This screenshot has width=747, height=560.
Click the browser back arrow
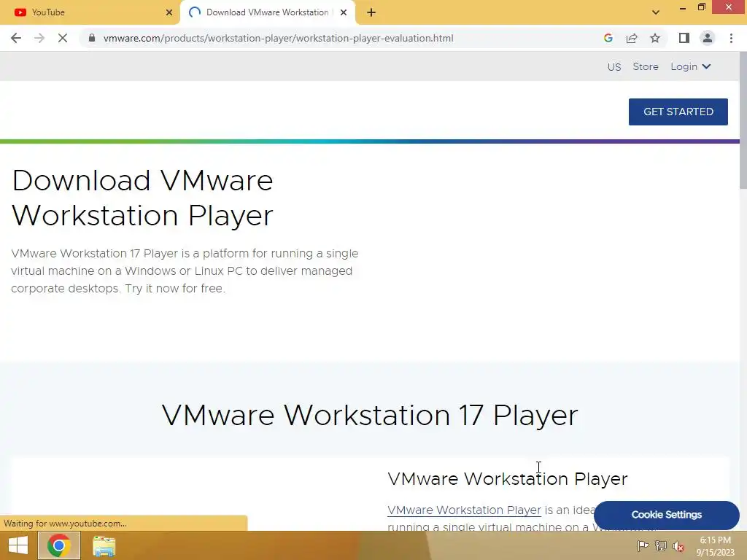pyautogui.click(x=16, y=38)
